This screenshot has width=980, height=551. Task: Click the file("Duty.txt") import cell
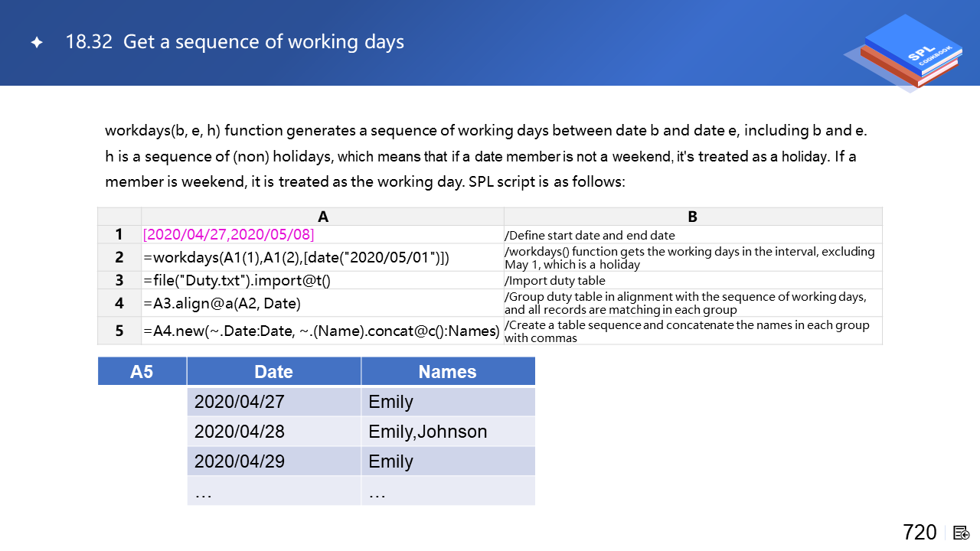coord(237,280)
